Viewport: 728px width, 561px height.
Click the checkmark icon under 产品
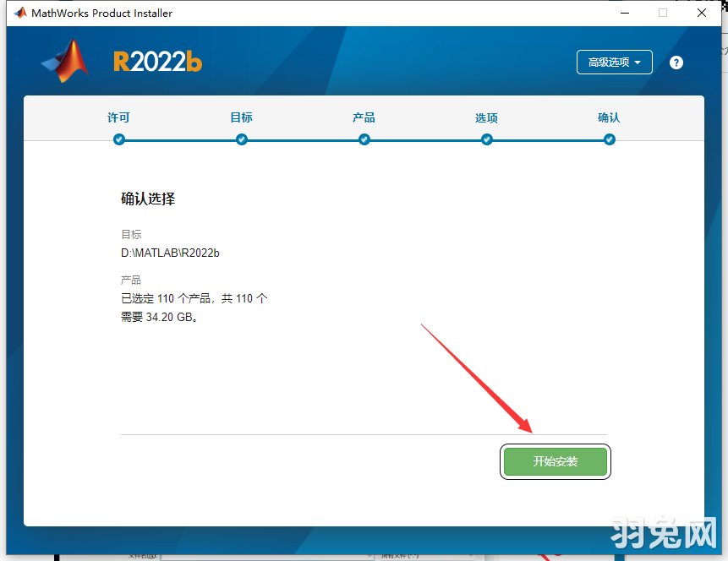[364, 139]
